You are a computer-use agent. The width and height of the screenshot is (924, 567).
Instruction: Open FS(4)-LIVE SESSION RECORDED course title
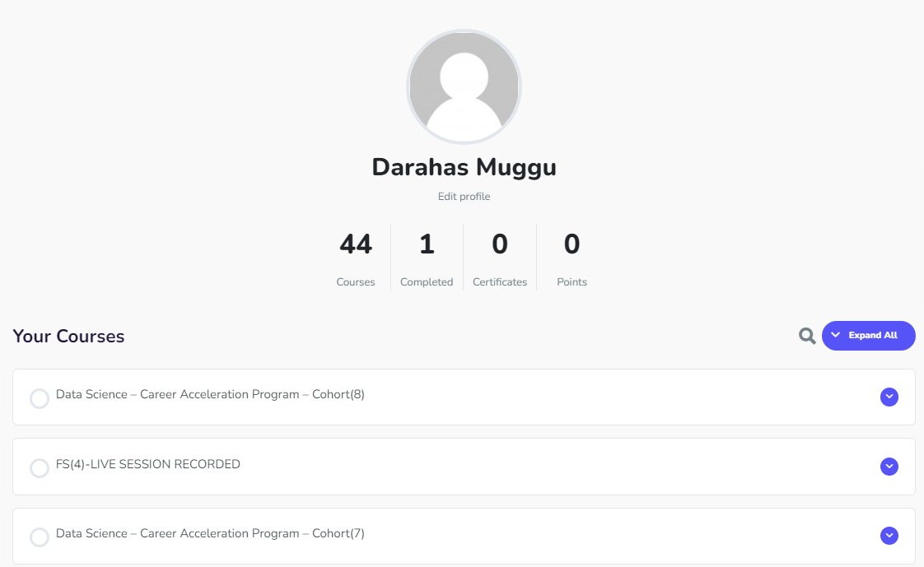click(x=148, y=464)
